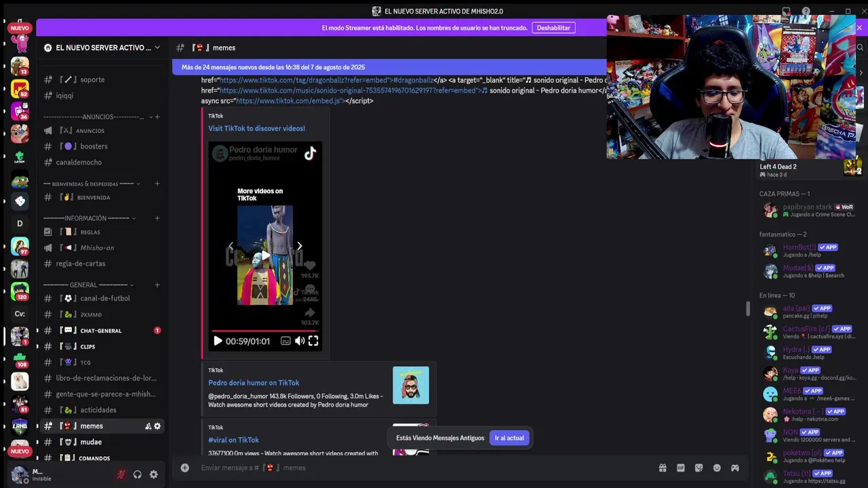The image size is (868, 488).
Task: Click the plus attach icon in message bar
Action: pyautogui.click(x=184, y=468)
